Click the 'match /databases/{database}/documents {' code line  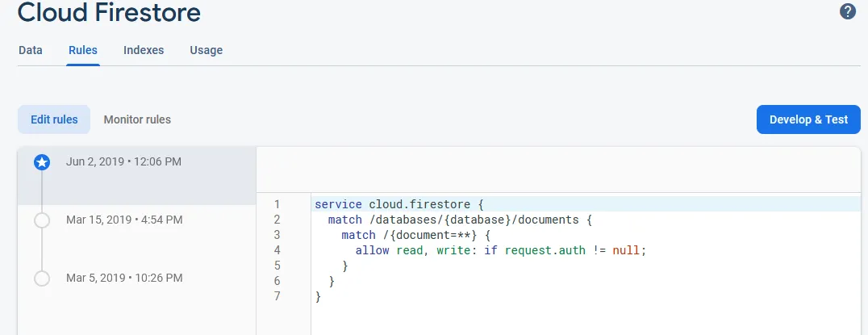460,220
